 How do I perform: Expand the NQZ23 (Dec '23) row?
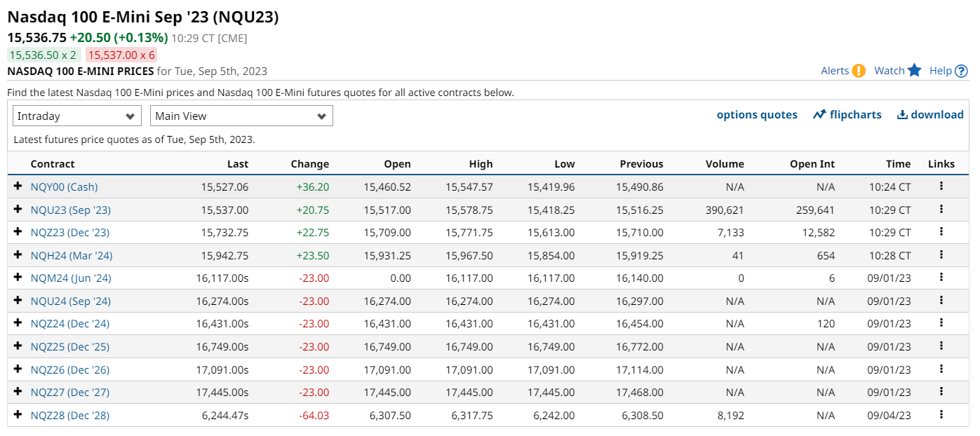tap(18, 232)
